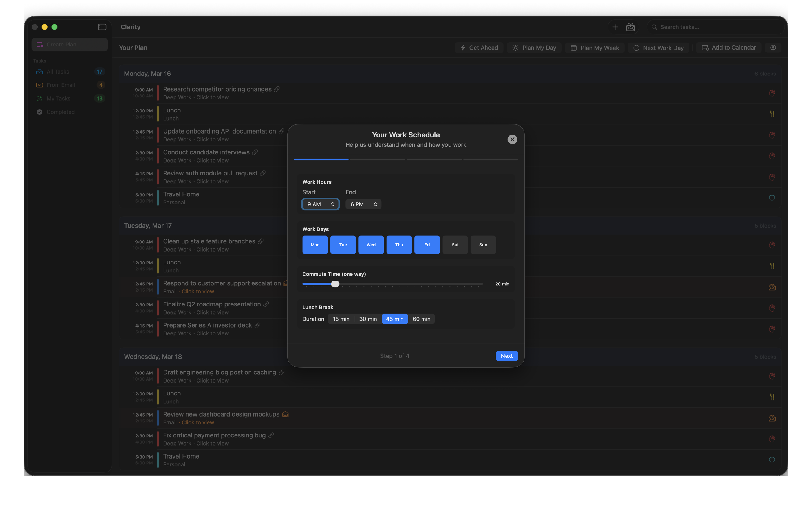The height and width of the screenshot is (507, 812).
Task: Adjust the commute time slider
Action: pos(335,284)
